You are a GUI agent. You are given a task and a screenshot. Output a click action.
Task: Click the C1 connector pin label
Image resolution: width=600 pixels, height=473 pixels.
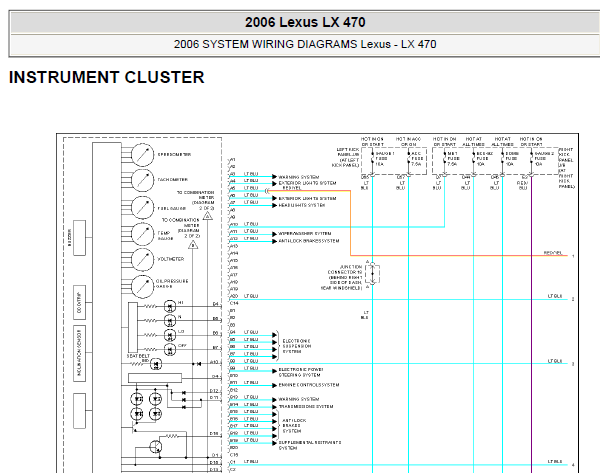[233, 462]
